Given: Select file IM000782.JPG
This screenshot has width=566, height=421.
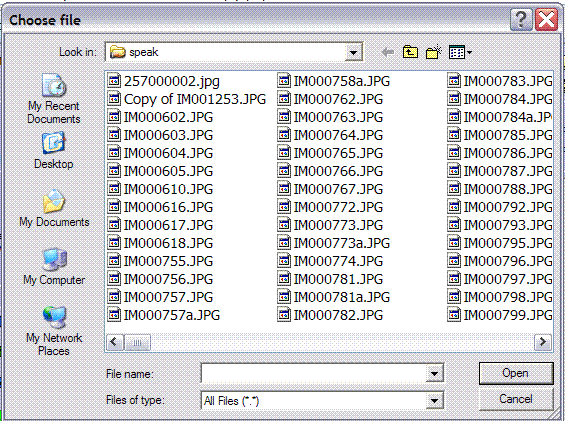Looking at the screenshot, I should pos(330,315).
